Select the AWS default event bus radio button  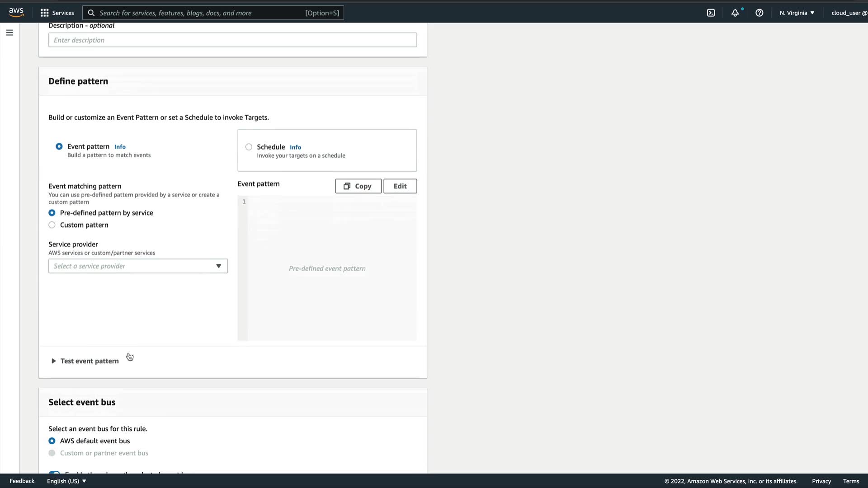point(52,441)
